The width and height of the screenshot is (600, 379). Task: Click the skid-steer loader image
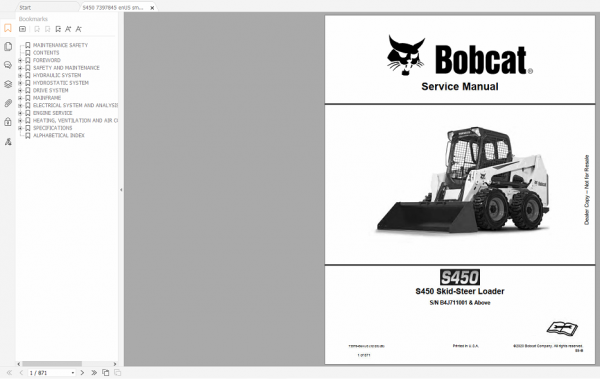coord(463,180)
